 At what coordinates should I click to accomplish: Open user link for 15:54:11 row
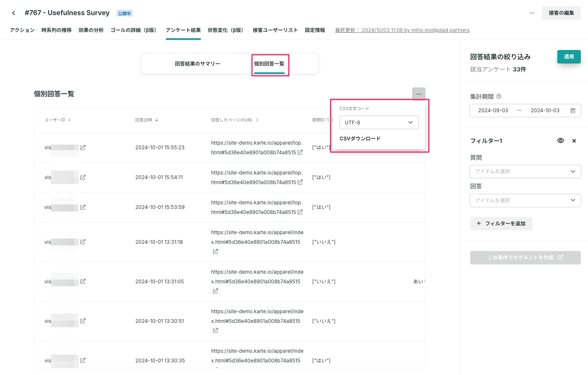(83, 177)
